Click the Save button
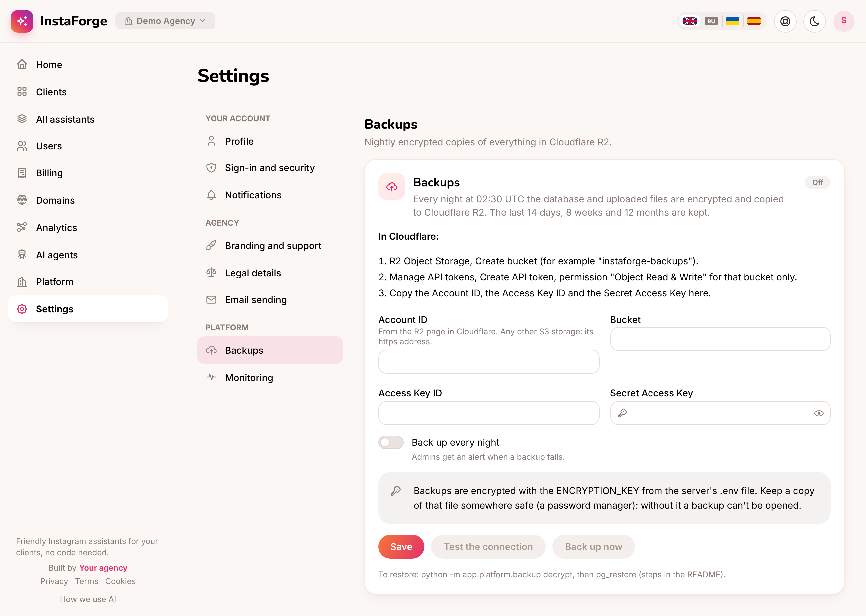Image resolution: width=866 pixels, height=616 pixels. (x=401, y=547)
